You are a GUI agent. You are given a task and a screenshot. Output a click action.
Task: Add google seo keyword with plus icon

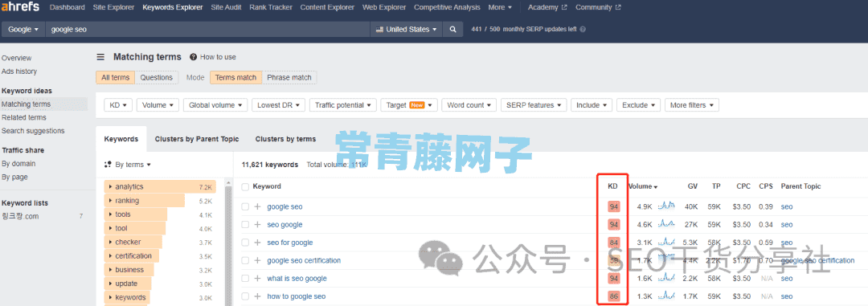tap(257, 207)
